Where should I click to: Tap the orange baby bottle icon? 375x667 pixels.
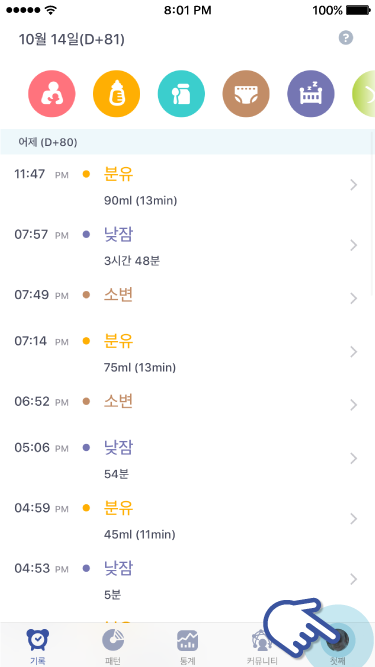tap(116, 94)
